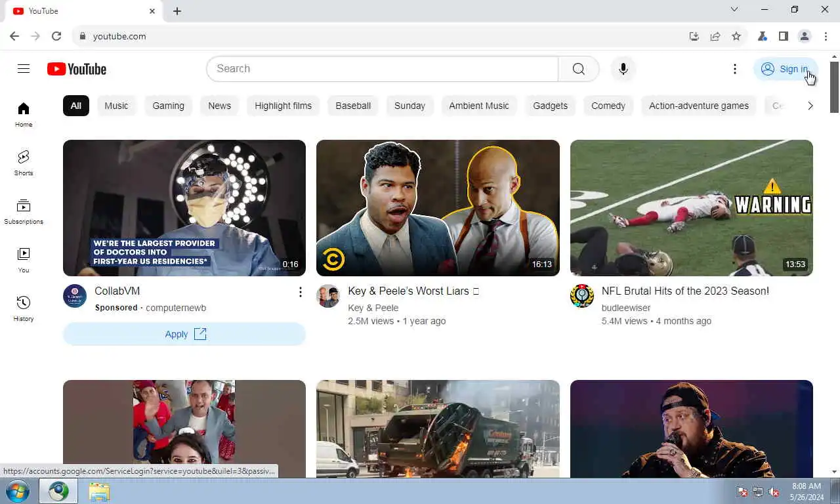Go to Home in sidebar
This screenshot has width=840, height=504.
24,115
